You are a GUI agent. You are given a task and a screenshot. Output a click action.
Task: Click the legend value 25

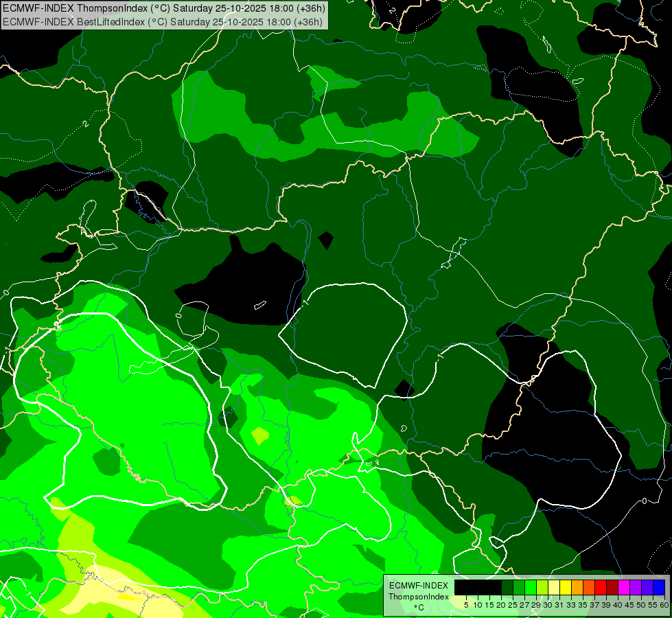pyautogui.click(x=513, y=605)
